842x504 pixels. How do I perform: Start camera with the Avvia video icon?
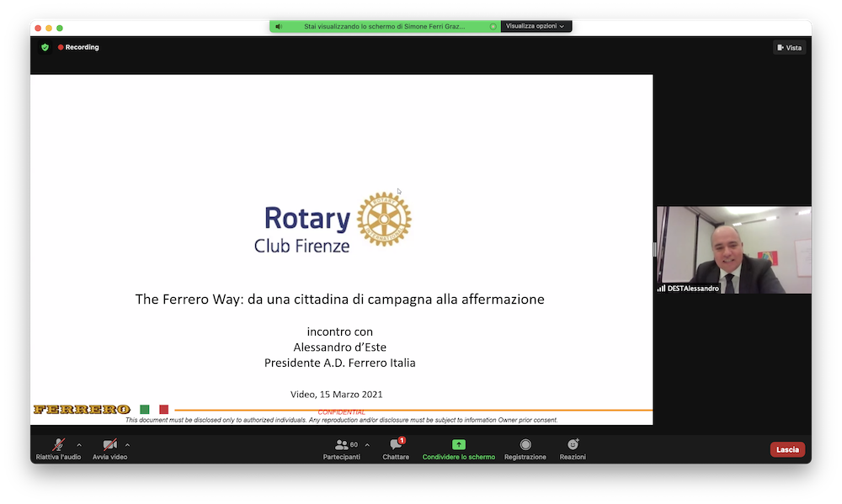[109, 444]
